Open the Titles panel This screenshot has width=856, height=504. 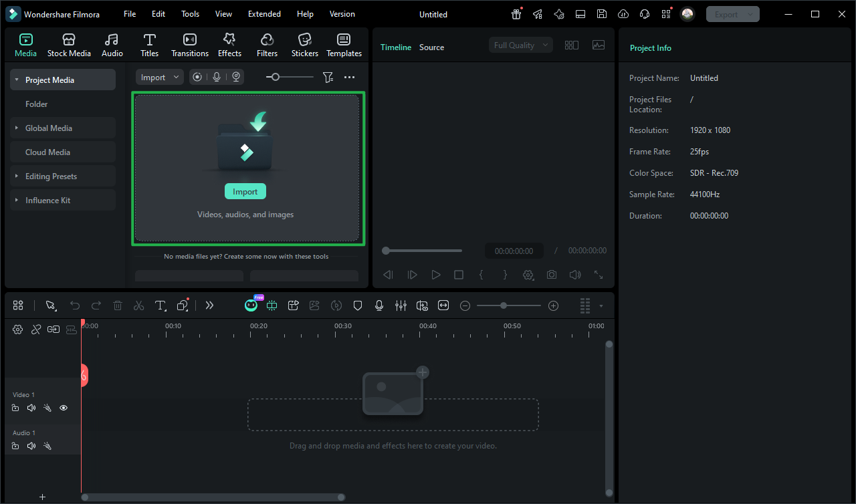coord(150,45)
